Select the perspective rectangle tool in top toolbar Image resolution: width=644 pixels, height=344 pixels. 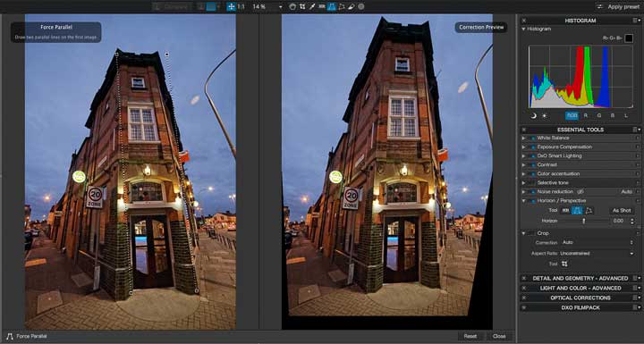[x=342, y=6]
